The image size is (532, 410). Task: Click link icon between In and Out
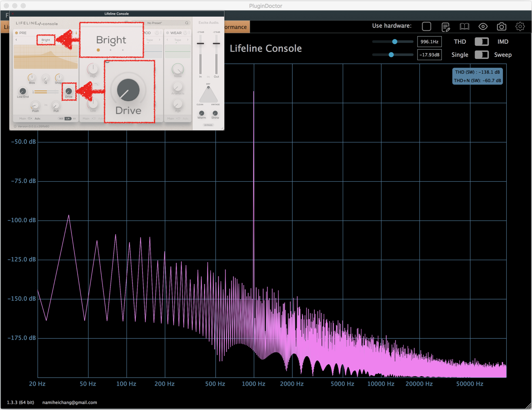click(208, 77)
